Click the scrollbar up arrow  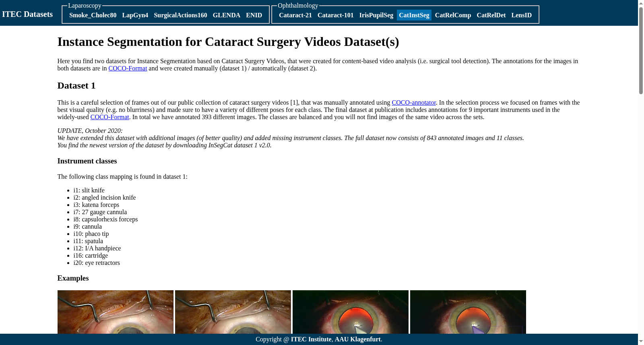point(641,3)
